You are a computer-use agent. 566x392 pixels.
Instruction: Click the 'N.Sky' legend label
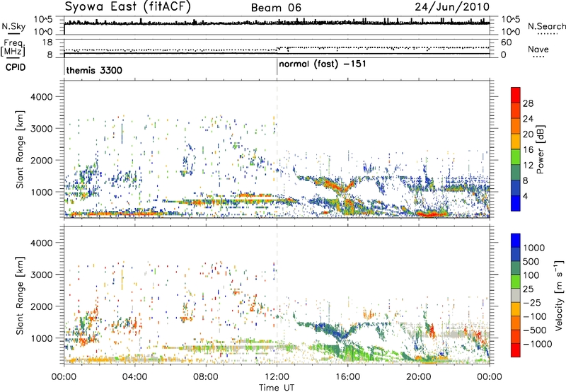13,26
